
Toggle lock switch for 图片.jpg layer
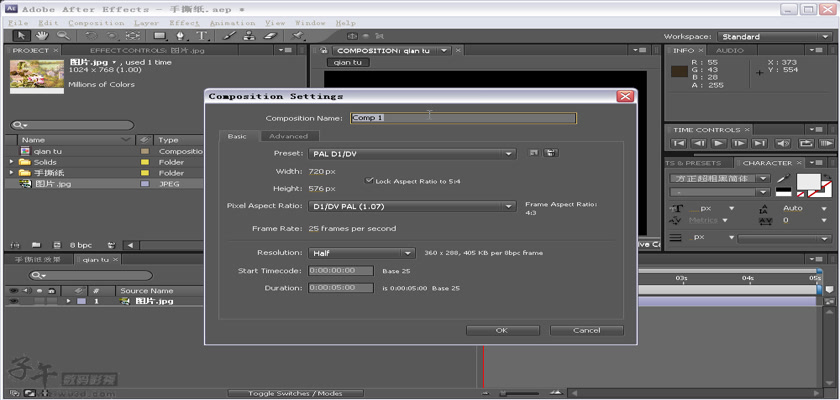tap(51, 301)
